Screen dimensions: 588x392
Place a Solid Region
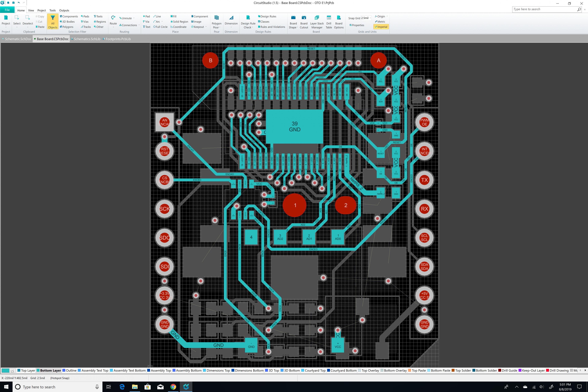(179, 22)
